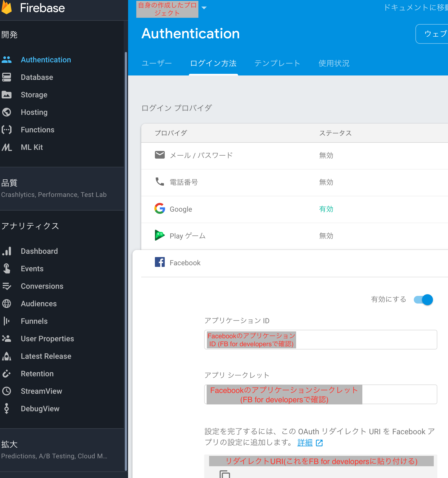Click the Firebase flame logo
The width and height of the screenshot is (448, 478).
(x=7, y=7)
